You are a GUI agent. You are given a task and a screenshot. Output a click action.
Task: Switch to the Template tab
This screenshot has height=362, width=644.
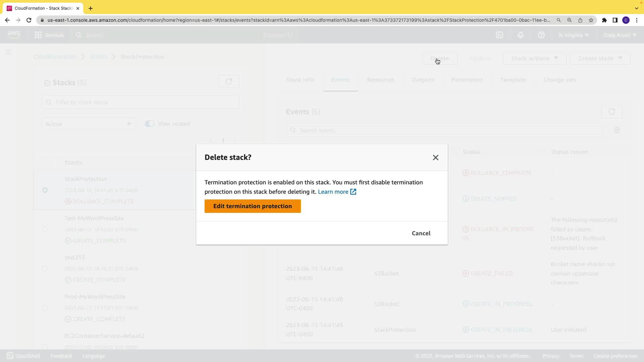tap(513, 80)
